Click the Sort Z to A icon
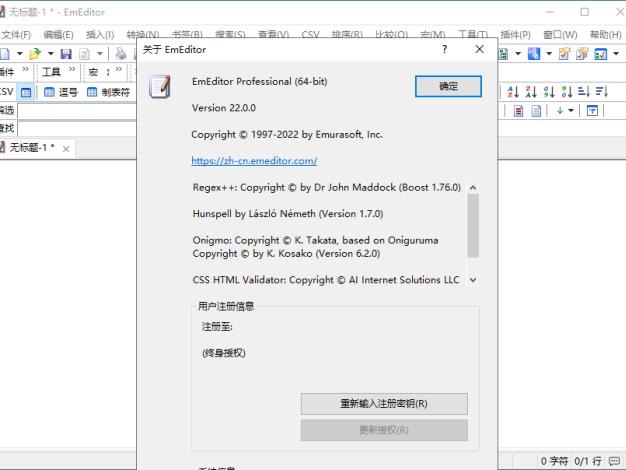 (531, 92)
